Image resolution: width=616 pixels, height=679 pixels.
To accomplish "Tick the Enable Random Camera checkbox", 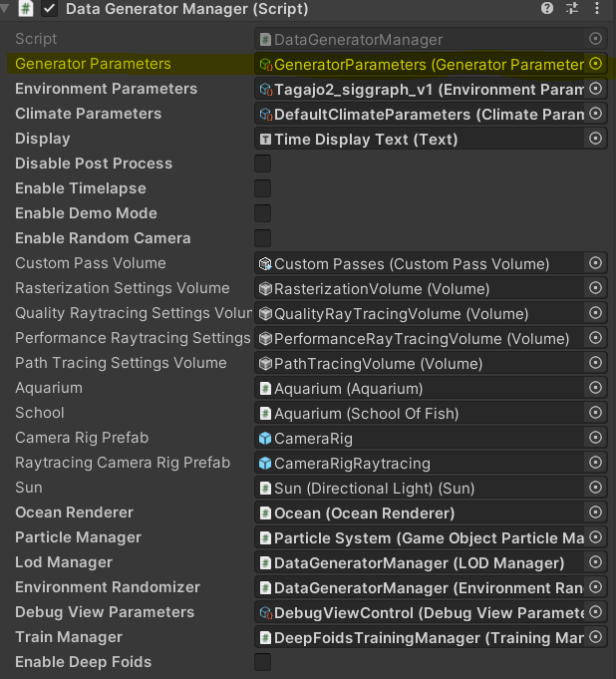I will (263, 238).
